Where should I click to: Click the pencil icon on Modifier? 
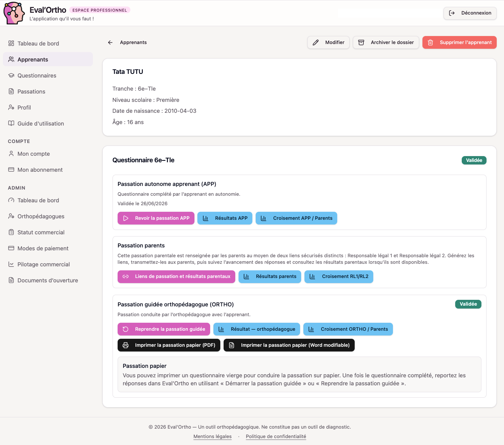[316, 43]
